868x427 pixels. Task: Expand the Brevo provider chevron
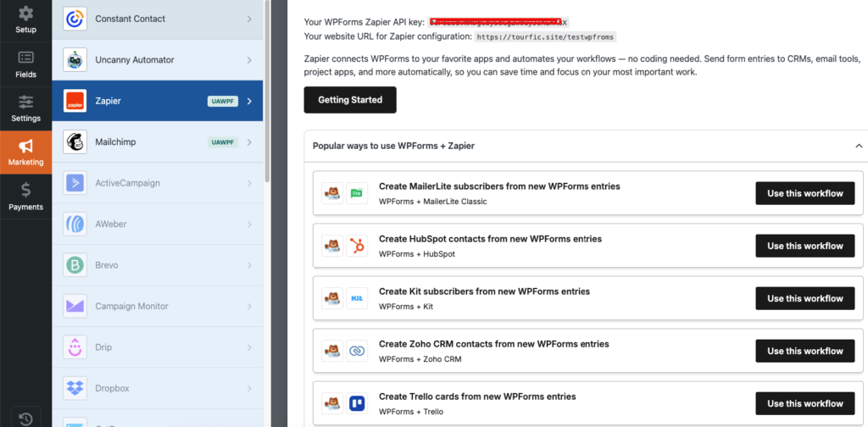coord(249,265)
